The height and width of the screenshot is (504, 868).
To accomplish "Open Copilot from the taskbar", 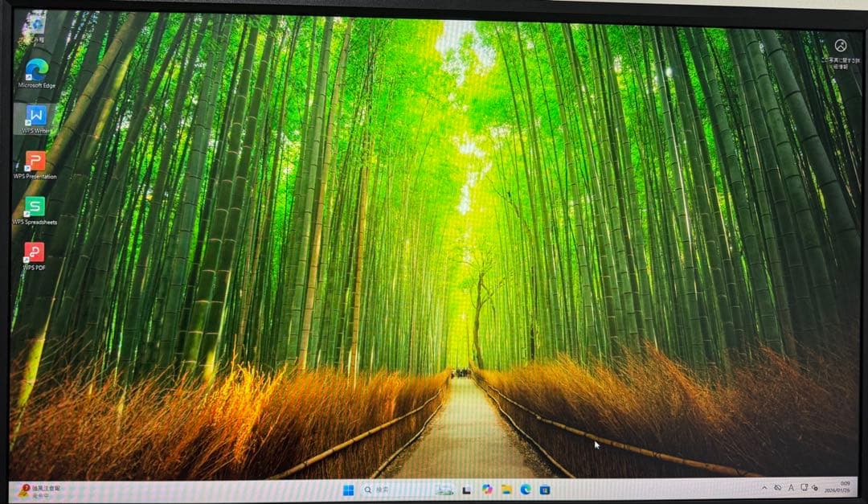I will 488,489.
